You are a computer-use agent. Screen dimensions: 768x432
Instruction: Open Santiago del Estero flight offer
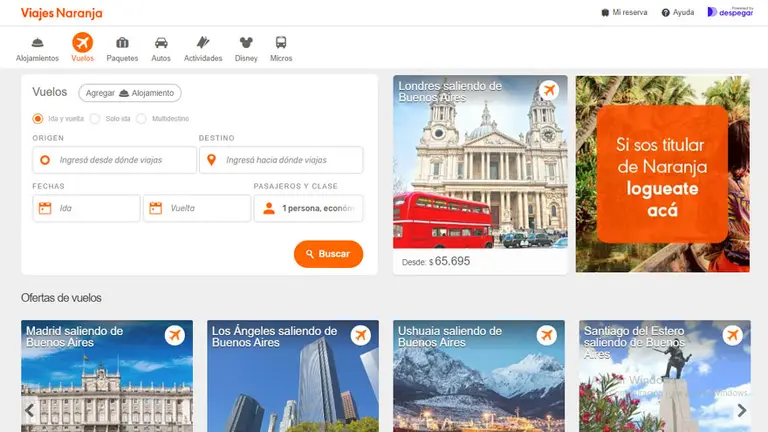(665, 376)
